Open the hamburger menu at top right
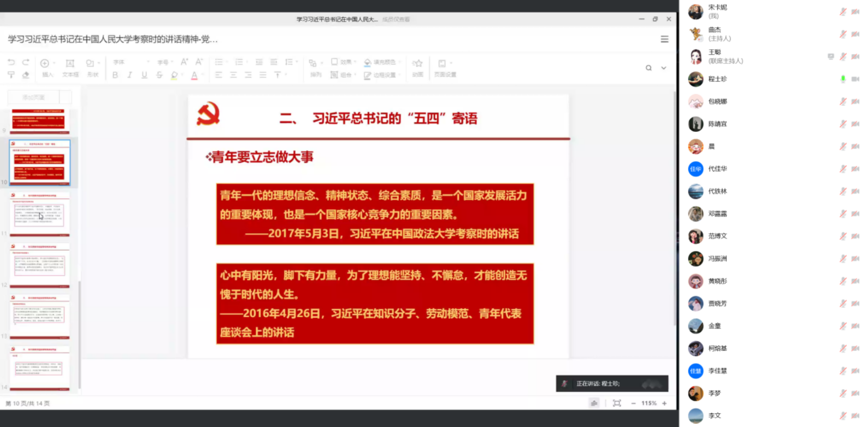The height and width of the screenshot is (427, 868). click(664, 39)
